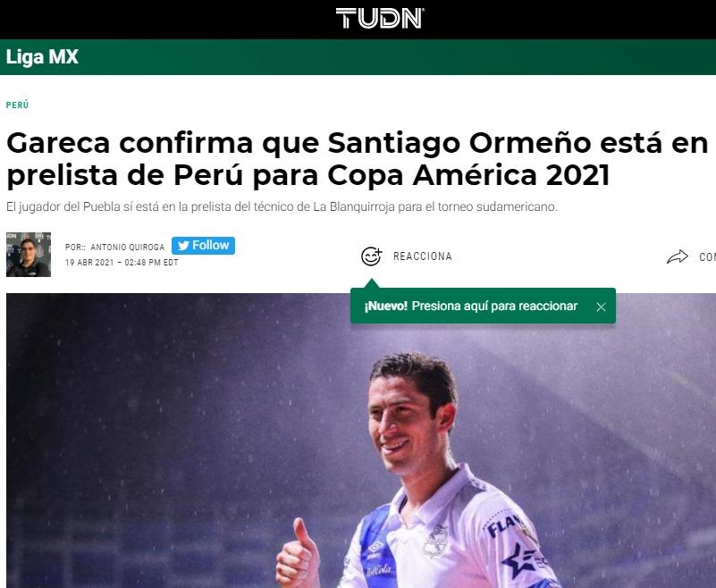
Task: Click the share arrow icon
Action: tap(678, 256)
